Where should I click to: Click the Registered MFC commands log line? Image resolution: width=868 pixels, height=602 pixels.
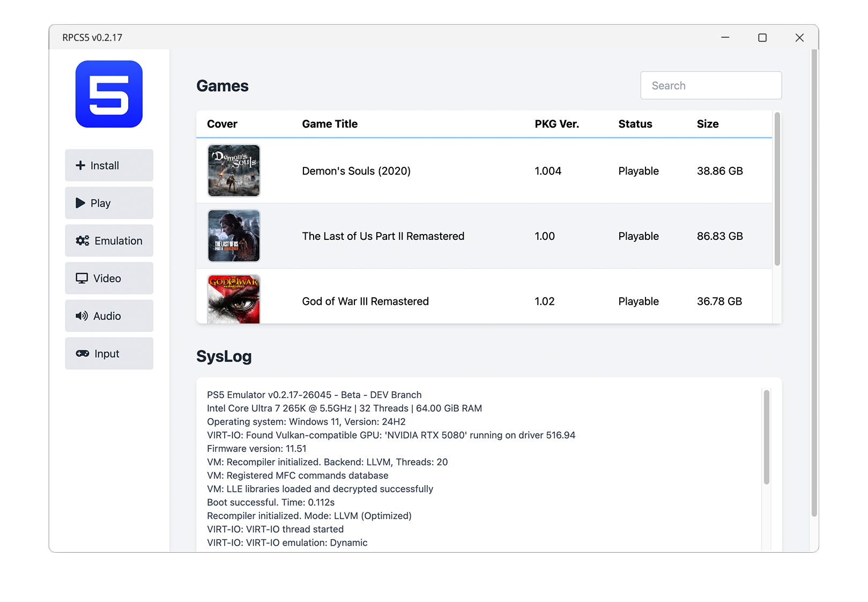(x=298, y=475)
